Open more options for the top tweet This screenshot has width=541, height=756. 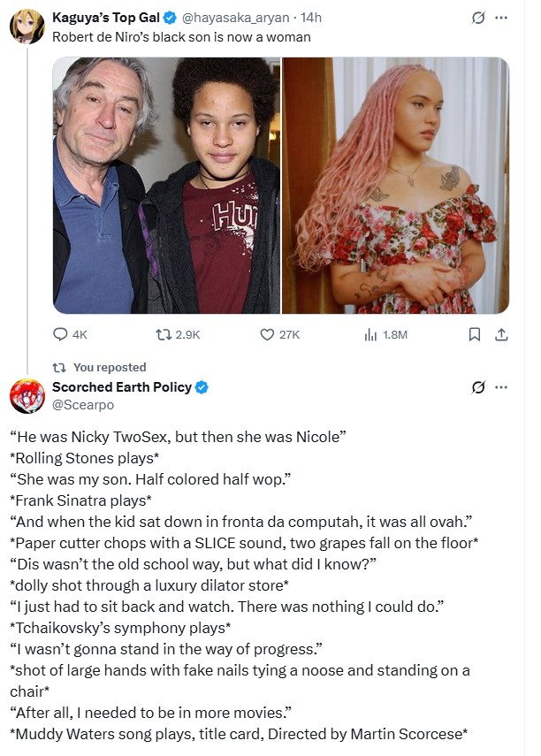coord(501,17)
